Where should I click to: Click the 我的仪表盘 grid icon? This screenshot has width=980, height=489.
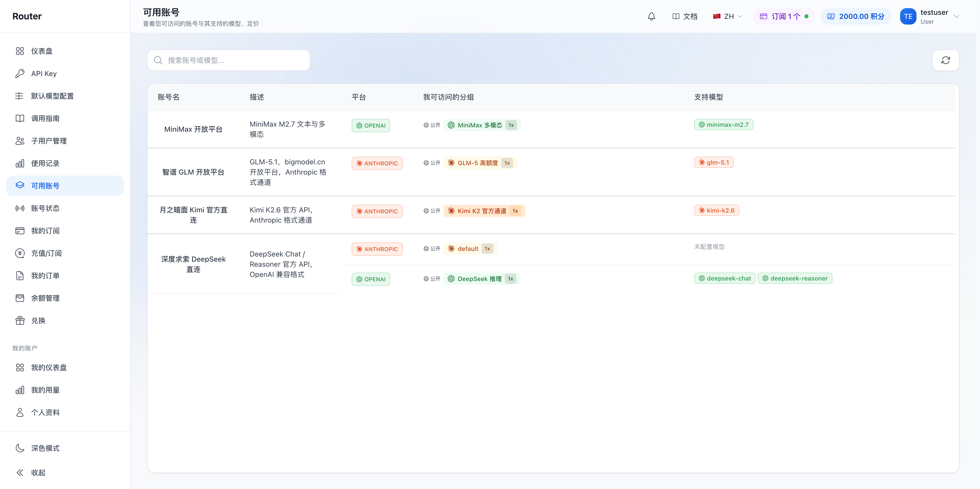click(20, 368)
